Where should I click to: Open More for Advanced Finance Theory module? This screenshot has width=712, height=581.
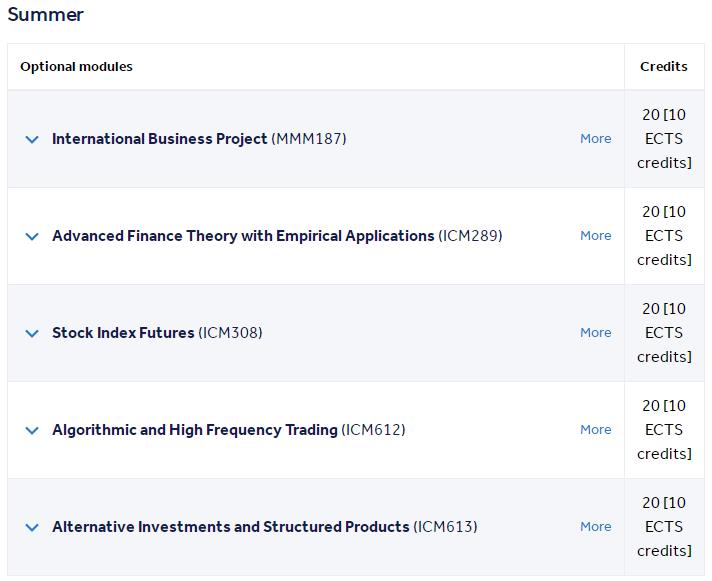coord(595,236)
